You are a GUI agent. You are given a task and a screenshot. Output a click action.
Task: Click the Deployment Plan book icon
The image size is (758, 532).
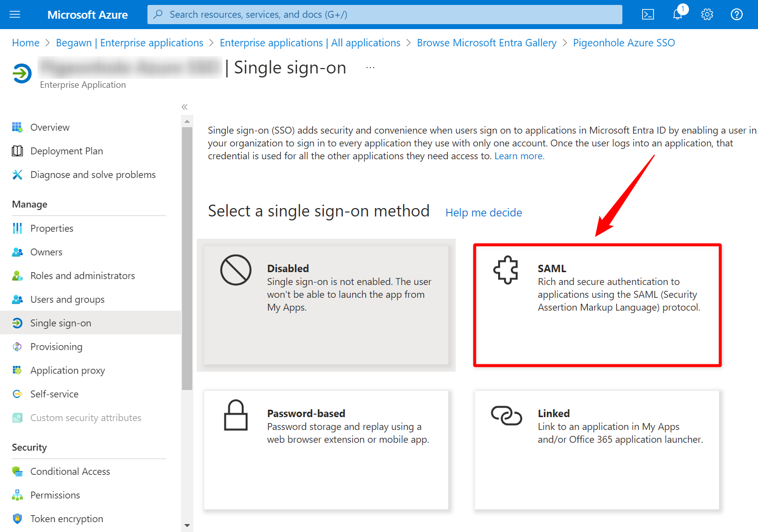tap(17, 151)
